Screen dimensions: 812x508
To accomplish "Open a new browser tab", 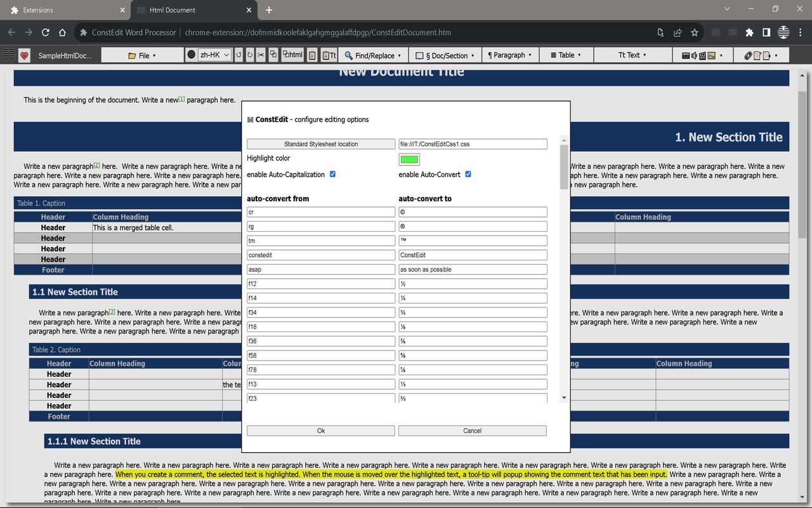I will [x=269, y=10].
